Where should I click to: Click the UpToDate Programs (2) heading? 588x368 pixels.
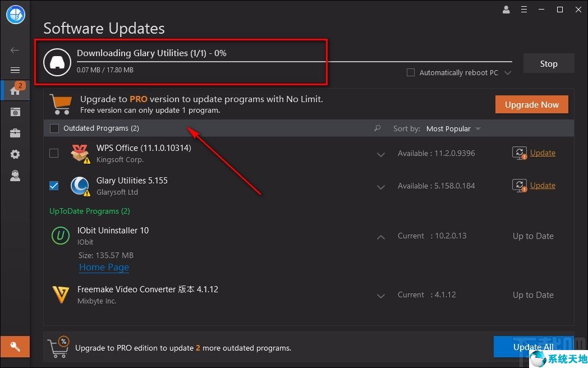point(90,211)
